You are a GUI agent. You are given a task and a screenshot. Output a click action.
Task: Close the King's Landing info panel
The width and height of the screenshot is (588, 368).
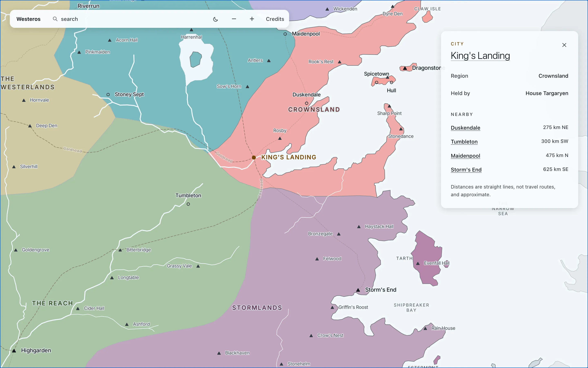(564, 45)
